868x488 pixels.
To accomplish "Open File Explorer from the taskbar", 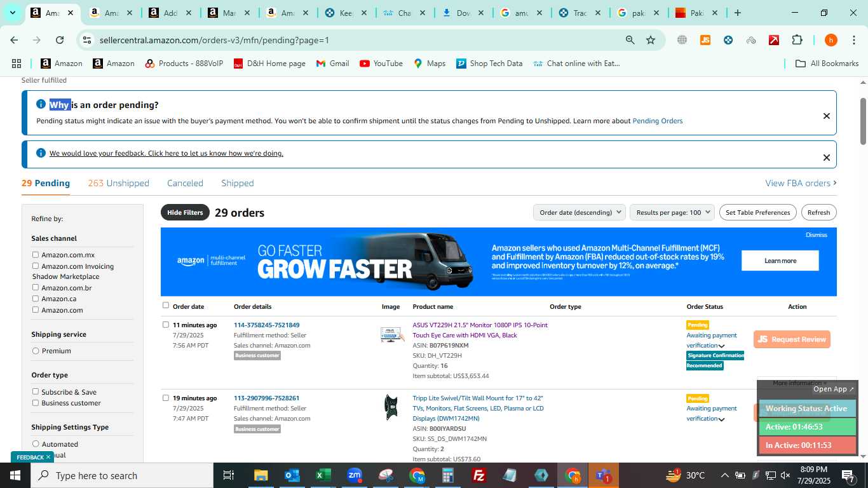I will [261, 475].
